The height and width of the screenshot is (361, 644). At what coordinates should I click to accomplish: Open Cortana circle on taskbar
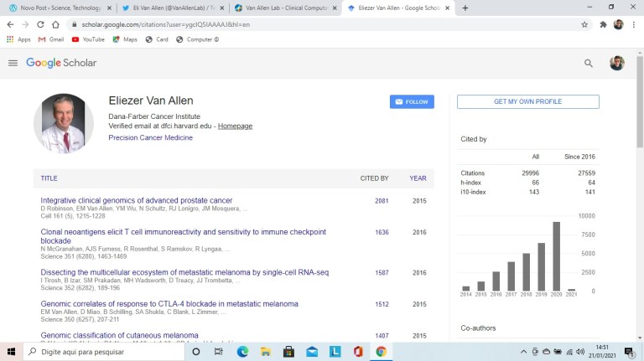196,352
